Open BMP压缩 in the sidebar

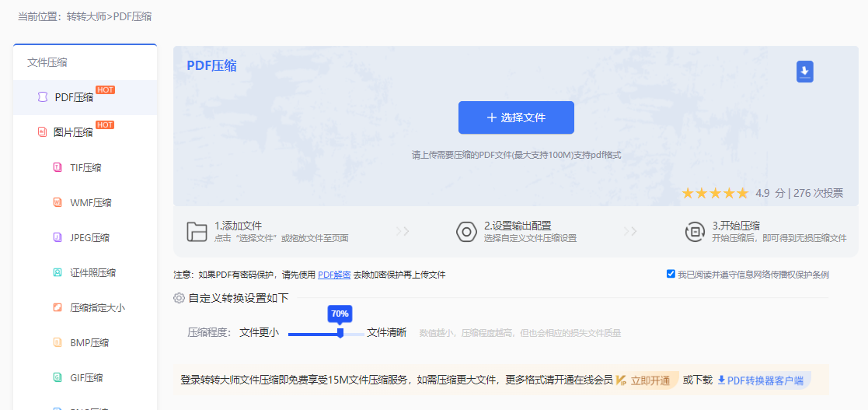89,342
